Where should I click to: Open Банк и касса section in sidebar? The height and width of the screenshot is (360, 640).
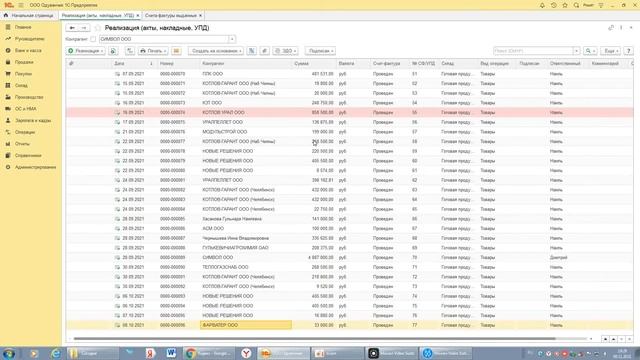point(28,50)
